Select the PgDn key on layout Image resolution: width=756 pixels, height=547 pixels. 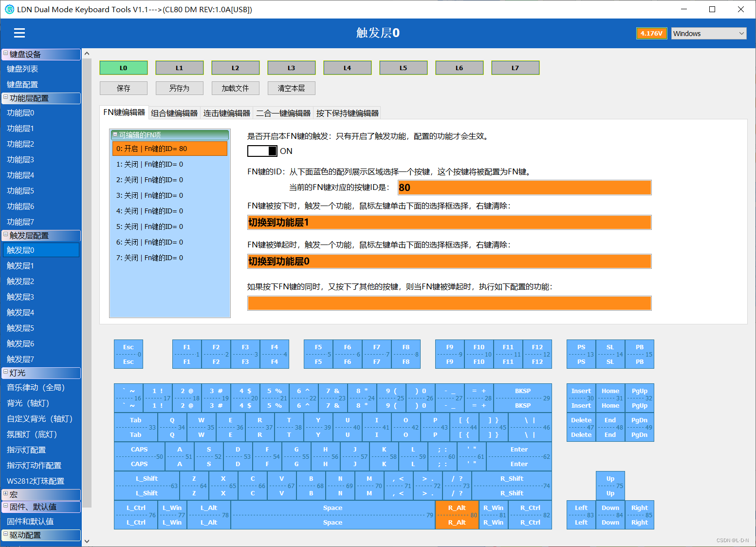(x=640, y=427)
